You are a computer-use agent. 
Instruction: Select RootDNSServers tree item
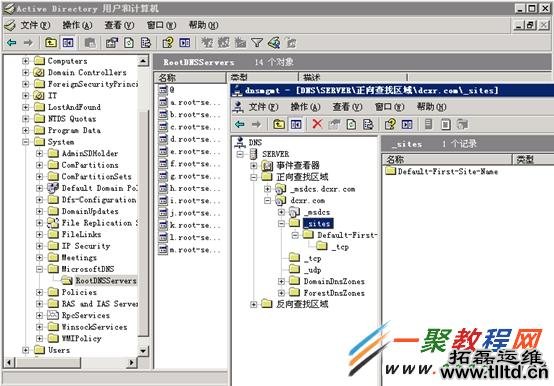click(106, 281)
